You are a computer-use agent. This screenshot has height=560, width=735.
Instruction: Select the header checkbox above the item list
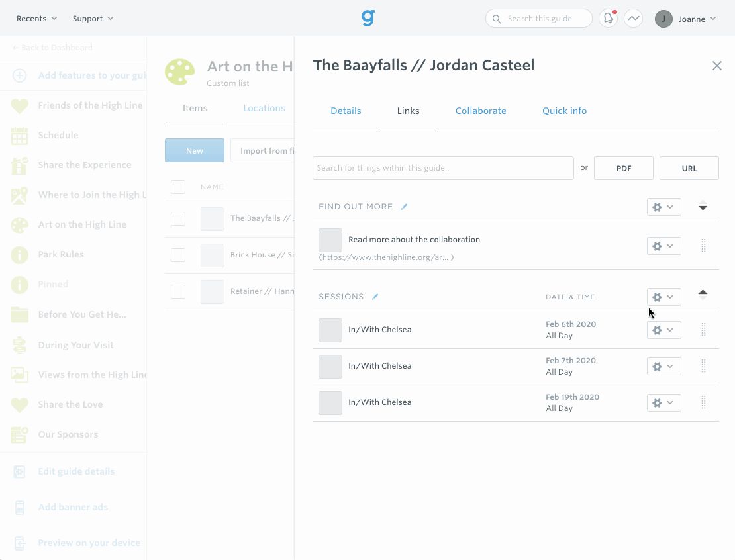click(178, 187)
